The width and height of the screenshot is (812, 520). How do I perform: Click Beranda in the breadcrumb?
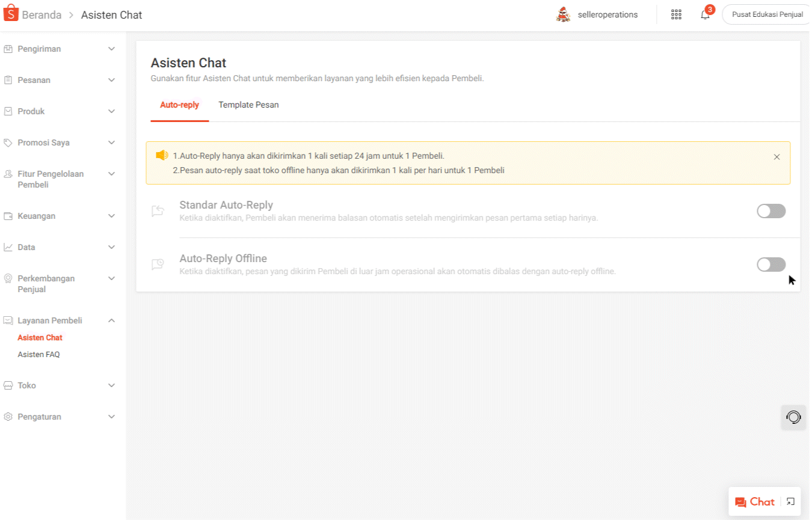41,14
